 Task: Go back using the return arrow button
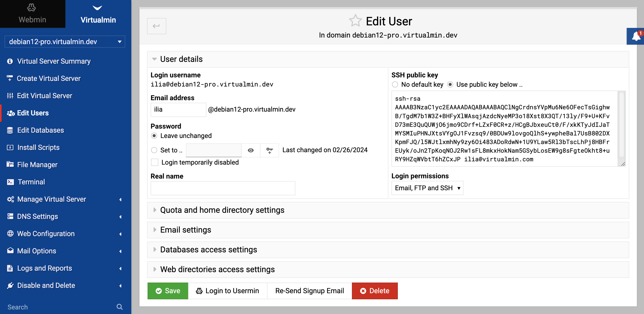pos(156,26)
